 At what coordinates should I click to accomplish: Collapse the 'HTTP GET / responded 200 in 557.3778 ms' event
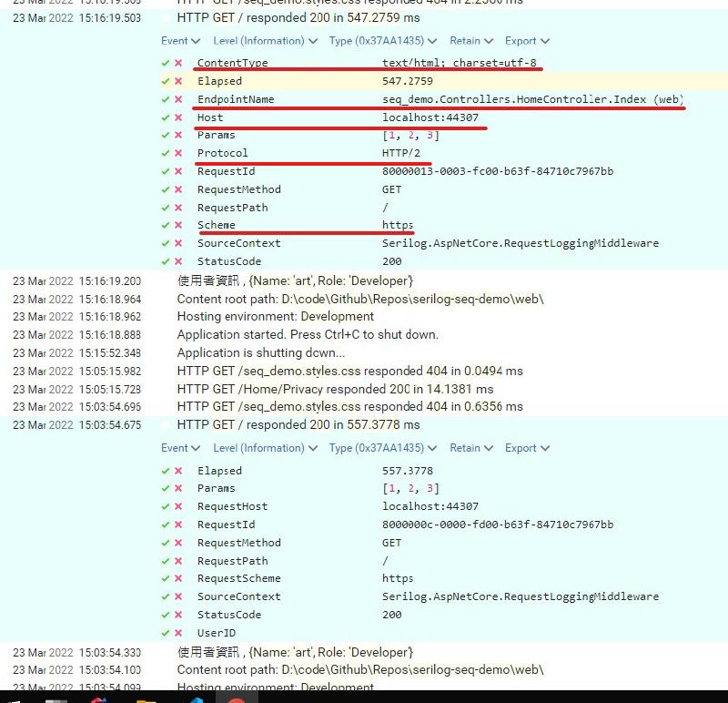pyautogui.click(x=298, y=425)
